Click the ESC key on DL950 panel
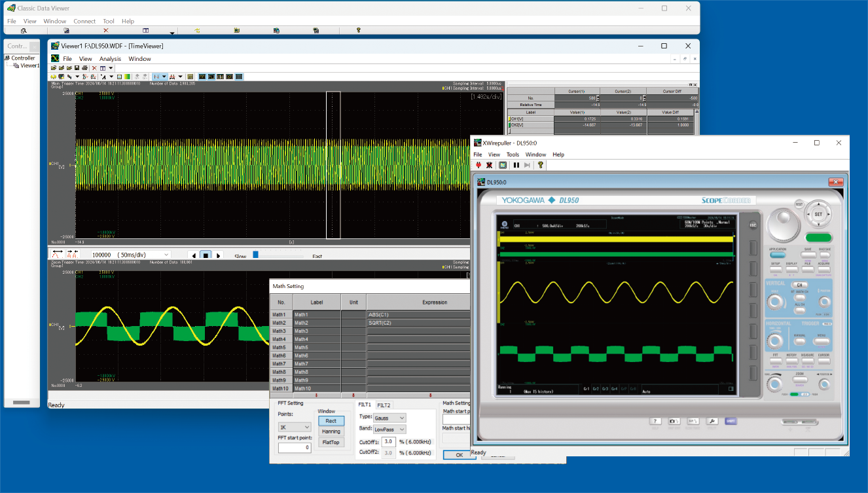The height and width of the screenshot is (493, 868). coord(753,224)
